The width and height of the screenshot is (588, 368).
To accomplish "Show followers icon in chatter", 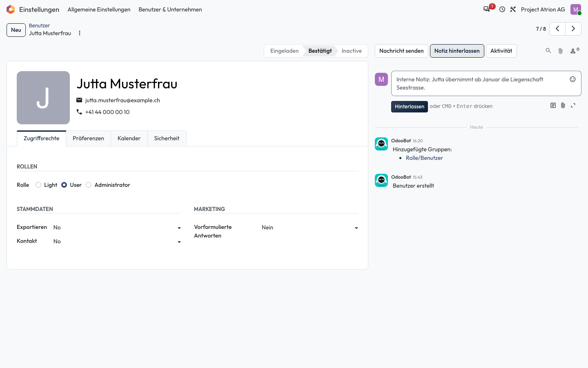I will pyautogui.click(x=575, y=51).
